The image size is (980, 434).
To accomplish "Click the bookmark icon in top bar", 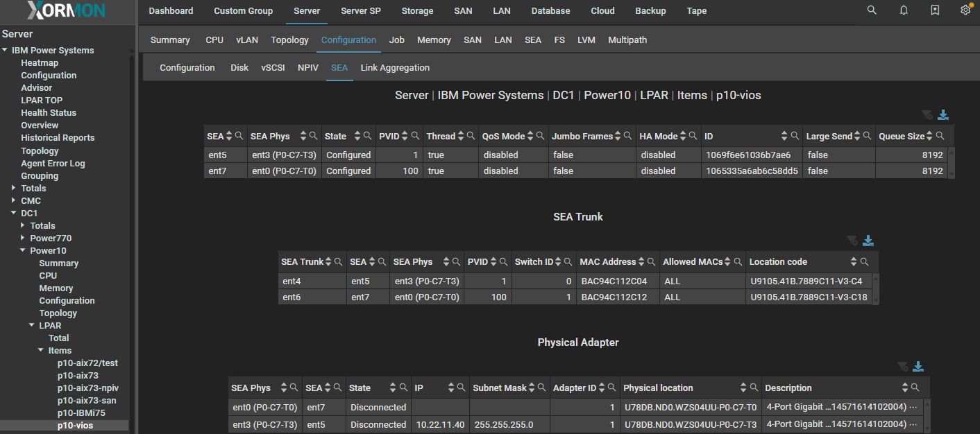I will tap(935, 10).
